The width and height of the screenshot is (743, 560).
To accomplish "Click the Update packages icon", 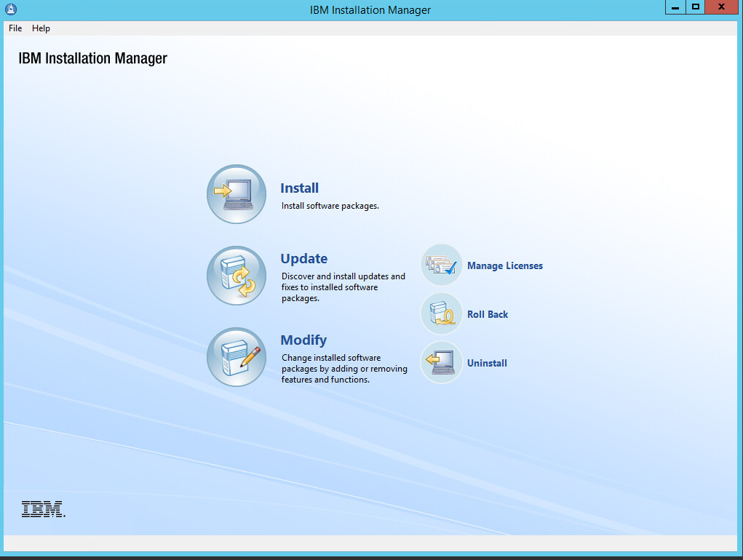I will [237, 276].
